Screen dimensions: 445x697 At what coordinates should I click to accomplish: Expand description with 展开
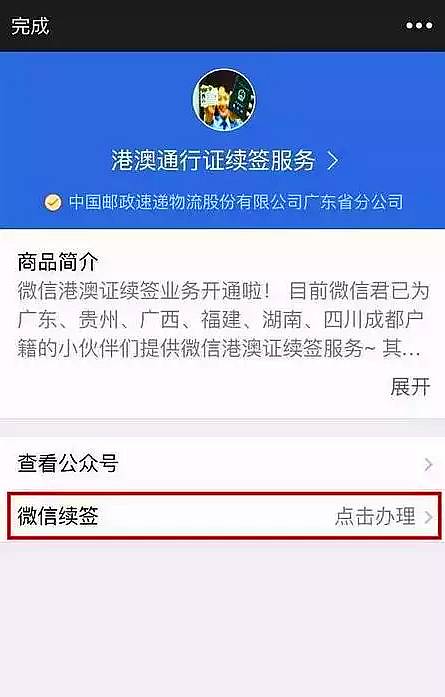pyautogui.click(x=410, y=387)
